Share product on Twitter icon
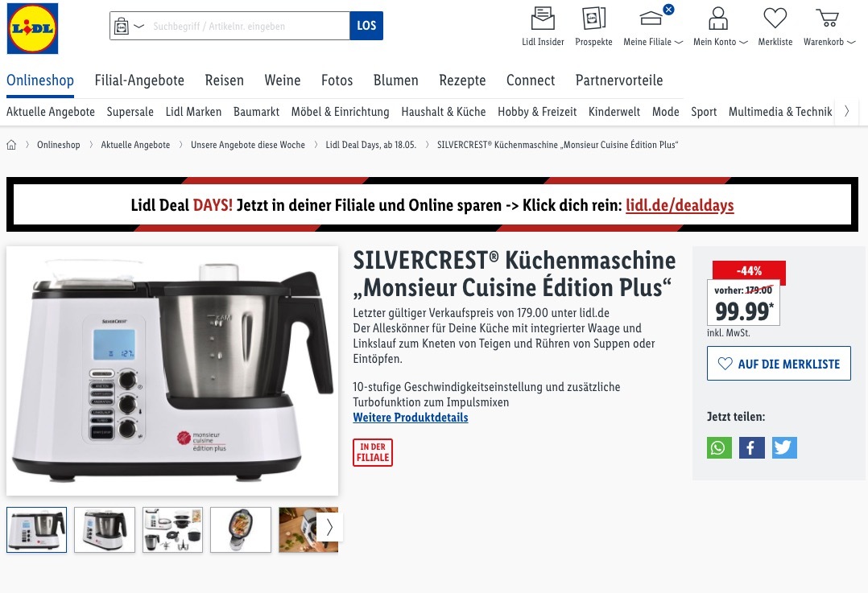Image resolution: width=868 pixels, height=593 pixels. [x=784, y=447]
